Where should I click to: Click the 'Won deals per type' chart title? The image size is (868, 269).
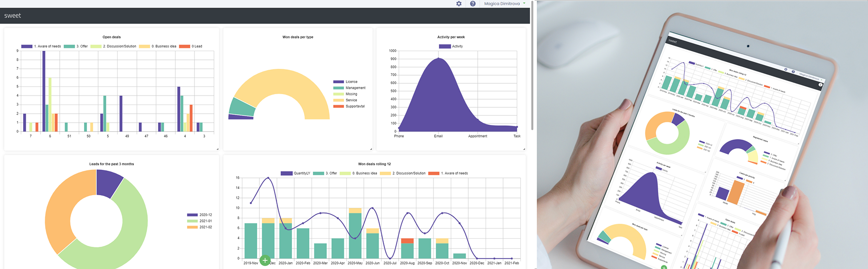(x=298, y=37)
